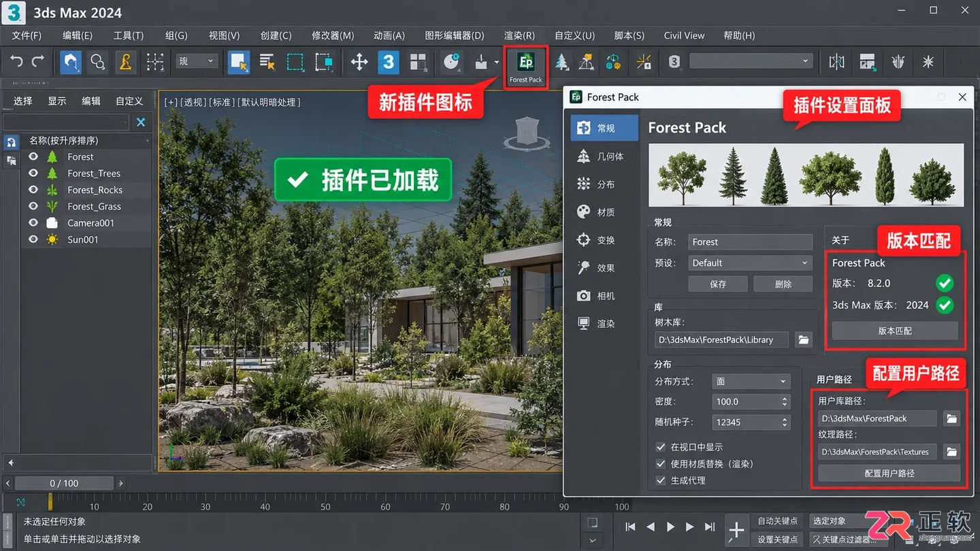Select the narrow-leaf cypress tree thumbnail
The height and width of the screenshot is (551, 980).
point(885,176)
